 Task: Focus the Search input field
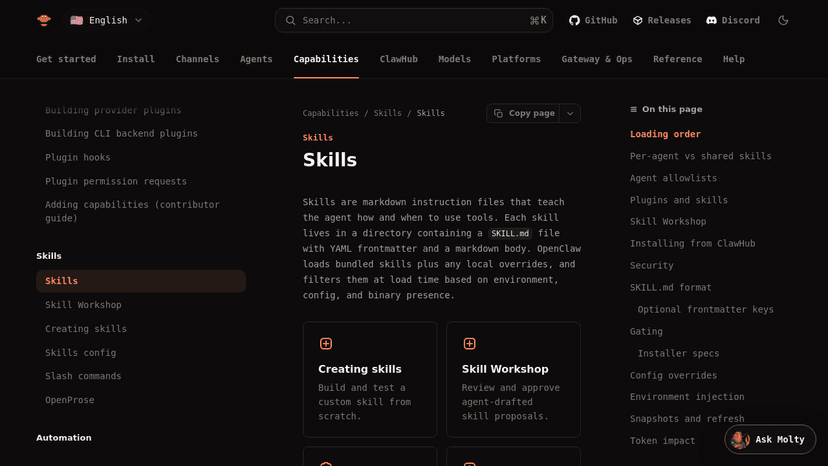click(x=413, y=20)
